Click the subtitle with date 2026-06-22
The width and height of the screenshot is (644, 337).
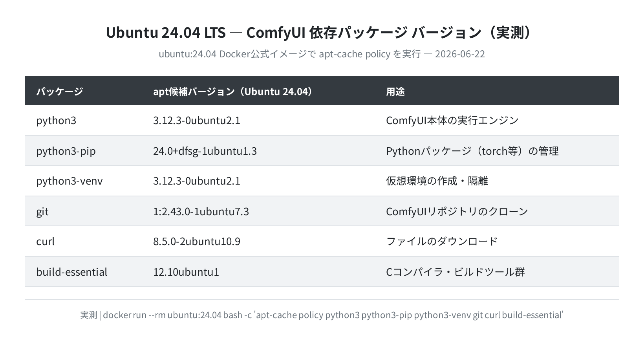(322, 54)
